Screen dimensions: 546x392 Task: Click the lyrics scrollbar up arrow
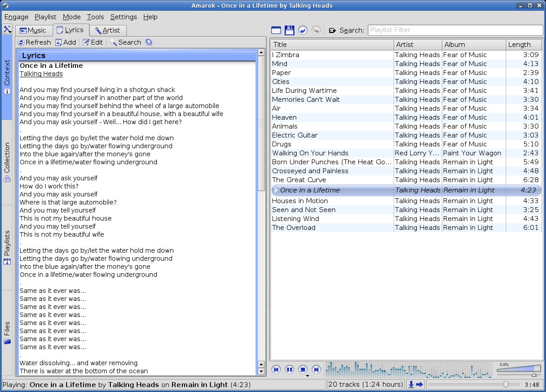[x=261, y=53]
